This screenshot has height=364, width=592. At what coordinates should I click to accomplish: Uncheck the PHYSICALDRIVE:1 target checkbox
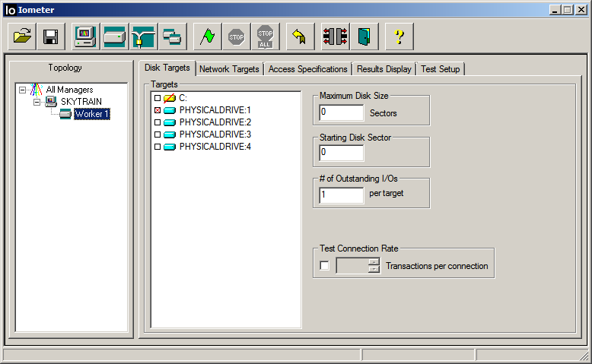click(158, 110)
